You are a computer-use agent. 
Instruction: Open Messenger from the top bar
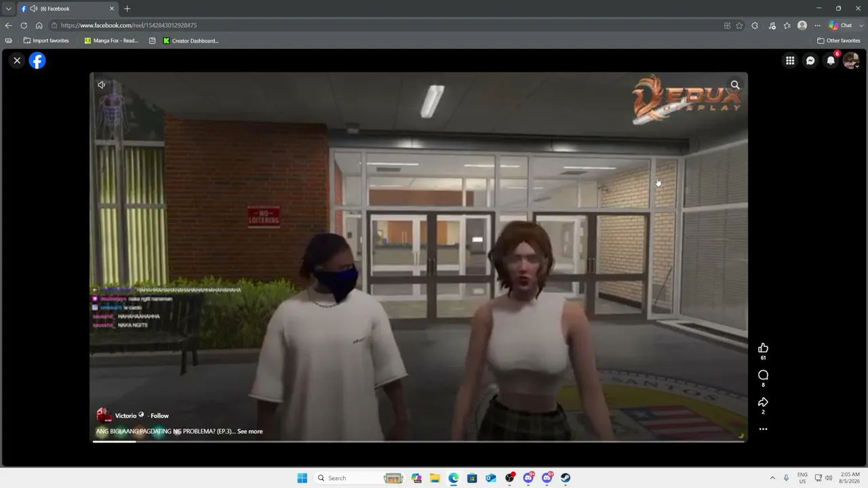click(810, 60)
